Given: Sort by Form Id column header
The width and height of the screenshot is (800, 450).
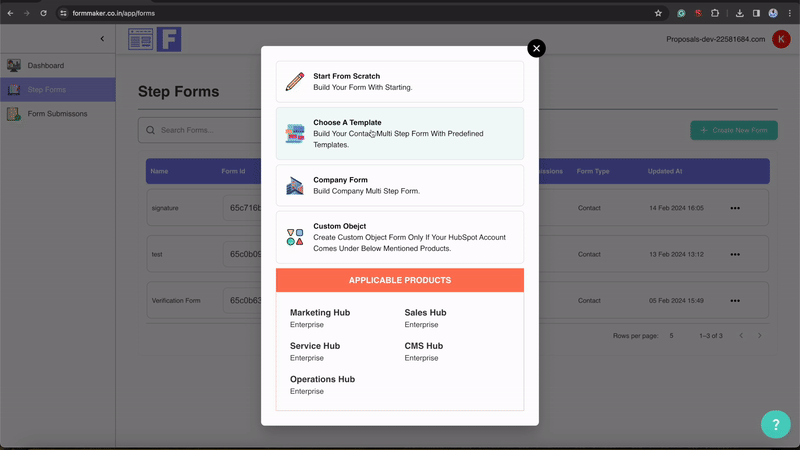Looking at the screenshot, I should tap(233, 171).
